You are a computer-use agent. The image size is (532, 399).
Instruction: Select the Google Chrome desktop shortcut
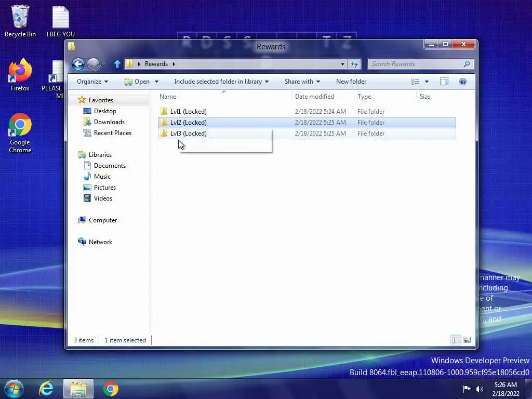coord(20,134)
